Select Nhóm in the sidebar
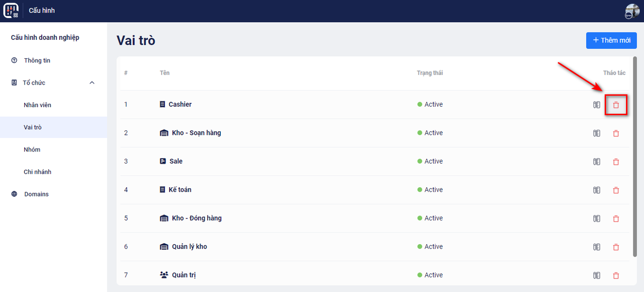Screen dimensions: 644x292 [x=32, y=150]
